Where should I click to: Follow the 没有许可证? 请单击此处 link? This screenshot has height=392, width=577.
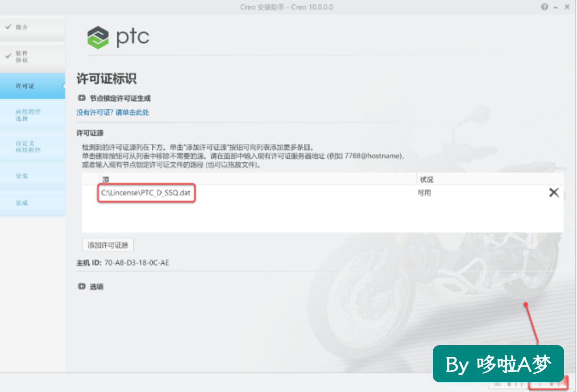(x=113, y=112)
